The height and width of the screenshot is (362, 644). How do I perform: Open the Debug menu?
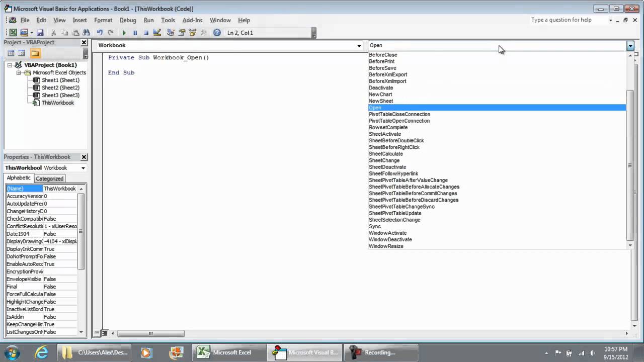tap(128, 20)
